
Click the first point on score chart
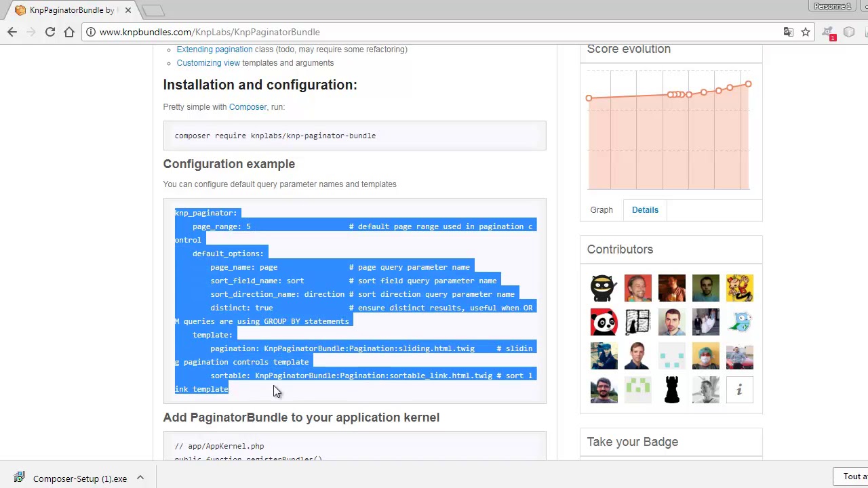click(589, 98)
